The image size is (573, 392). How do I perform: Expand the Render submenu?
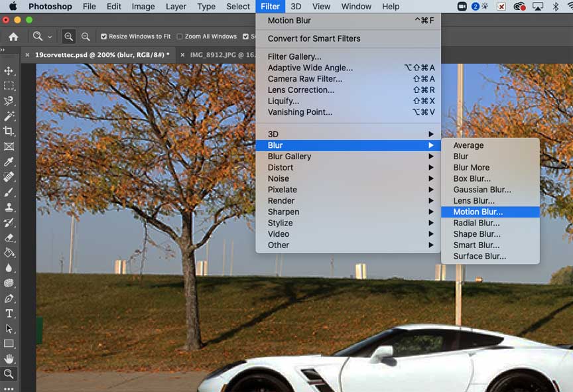coord(348,200)
